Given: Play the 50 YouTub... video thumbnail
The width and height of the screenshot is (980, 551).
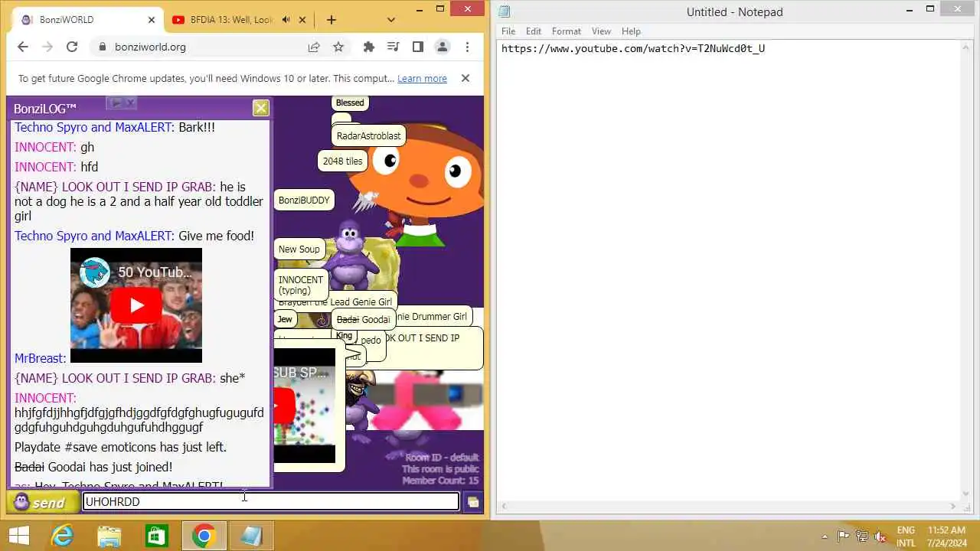Looking at the screenshot, I should (136, 305).
